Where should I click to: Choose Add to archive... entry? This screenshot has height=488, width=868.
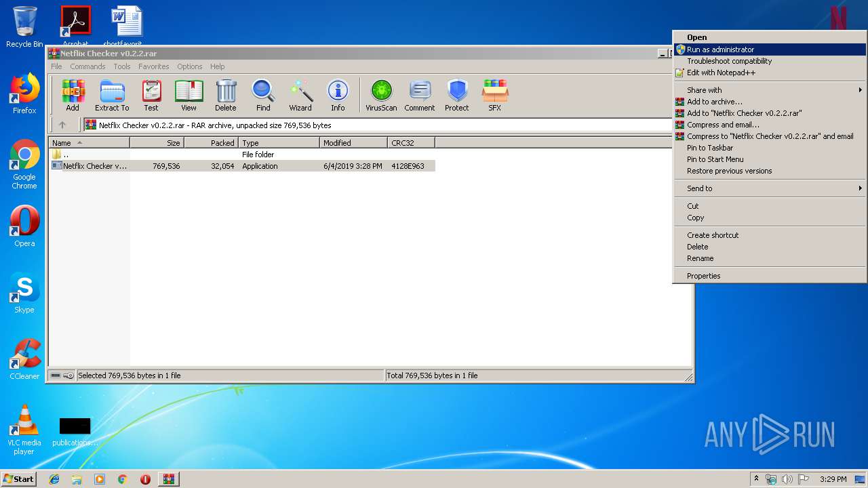[x=770, y=102]
